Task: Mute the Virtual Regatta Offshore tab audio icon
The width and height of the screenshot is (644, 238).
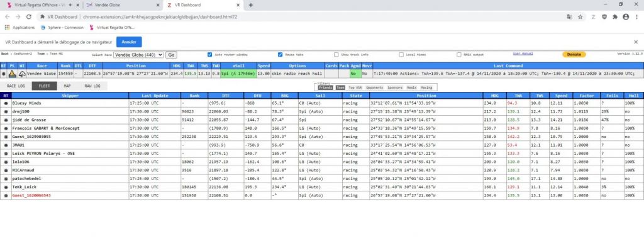Action: [x=70, y=5]
